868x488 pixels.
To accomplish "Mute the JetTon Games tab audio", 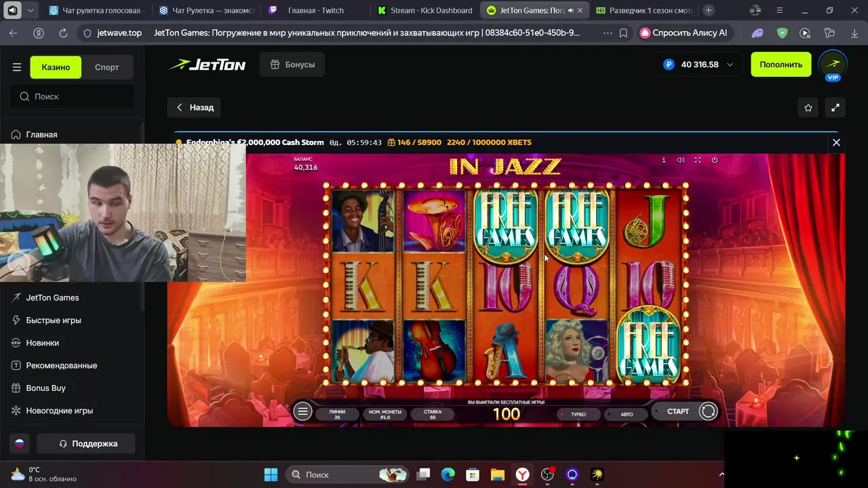I will (570, 10).
